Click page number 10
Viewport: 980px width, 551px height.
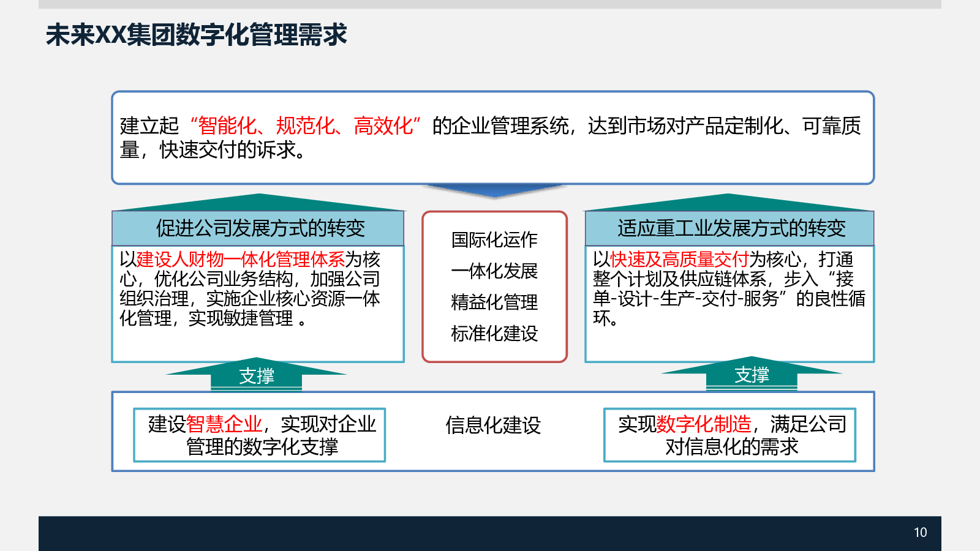tap(920, 533)
